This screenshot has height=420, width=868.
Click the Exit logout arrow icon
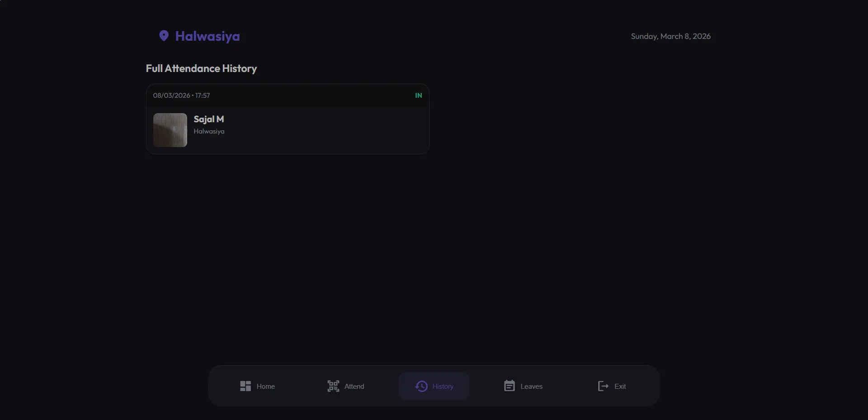603,386
